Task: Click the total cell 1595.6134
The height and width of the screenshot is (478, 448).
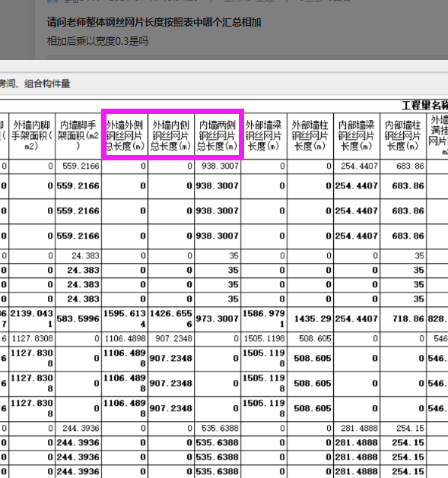Action: [125, 319]
